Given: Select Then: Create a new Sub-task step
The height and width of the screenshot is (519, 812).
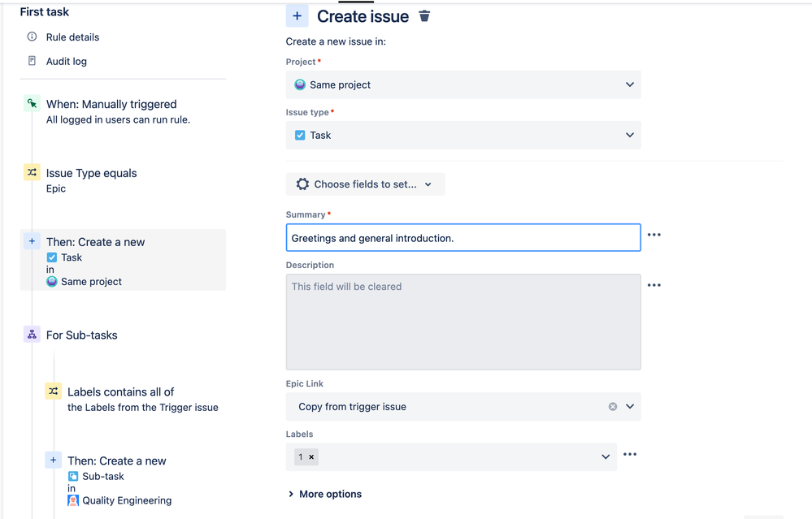Looking at the screenshot, I should click(116, 461).
